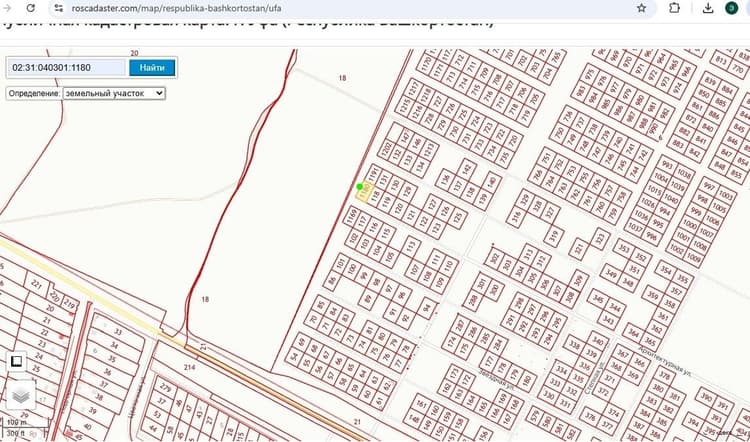
Task: Click parcel labeled 94
Action: tap(428, 308)
